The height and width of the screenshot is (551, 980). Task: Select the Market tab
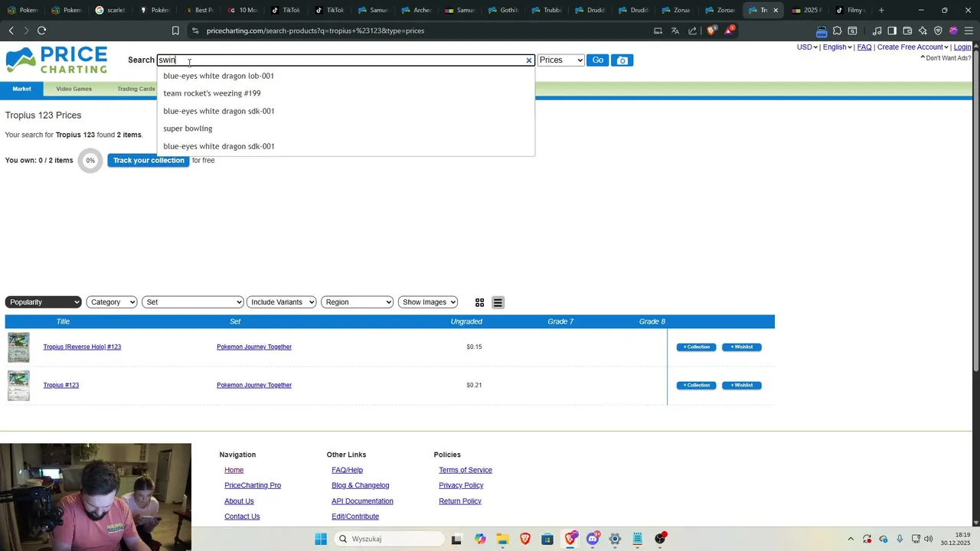(21, 89)
